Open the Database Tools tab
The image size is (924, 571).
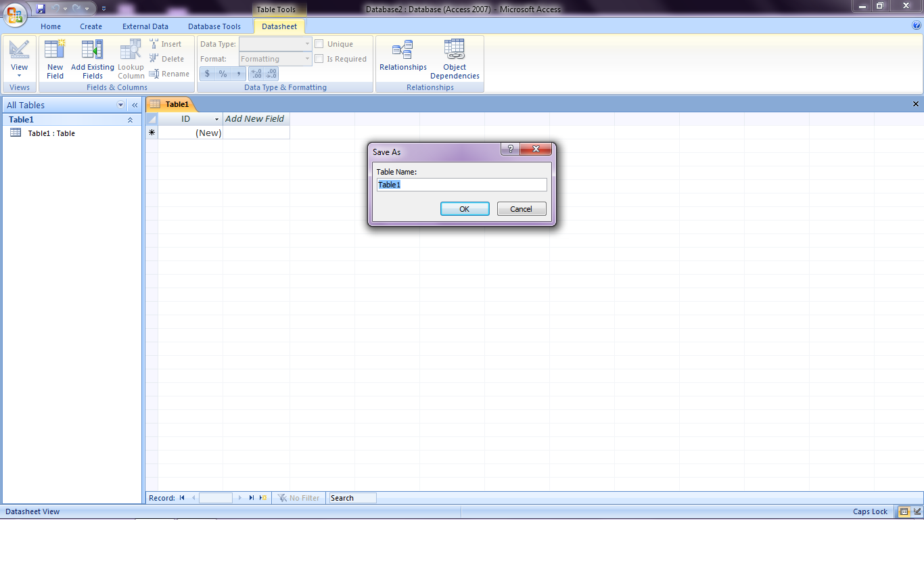(214, 26)
